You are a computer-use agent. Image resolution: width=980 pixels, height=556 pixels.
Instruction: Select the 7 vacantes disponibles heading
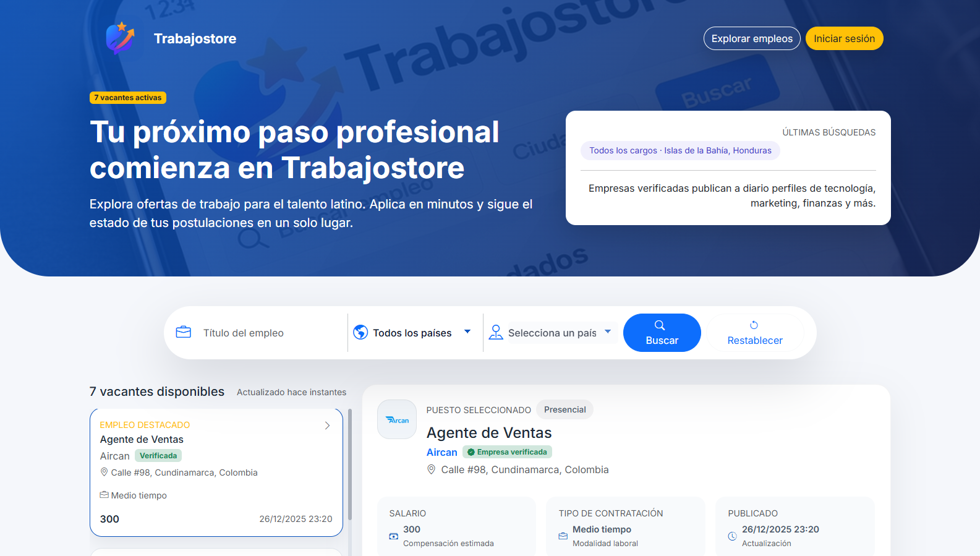click(157, 391)
